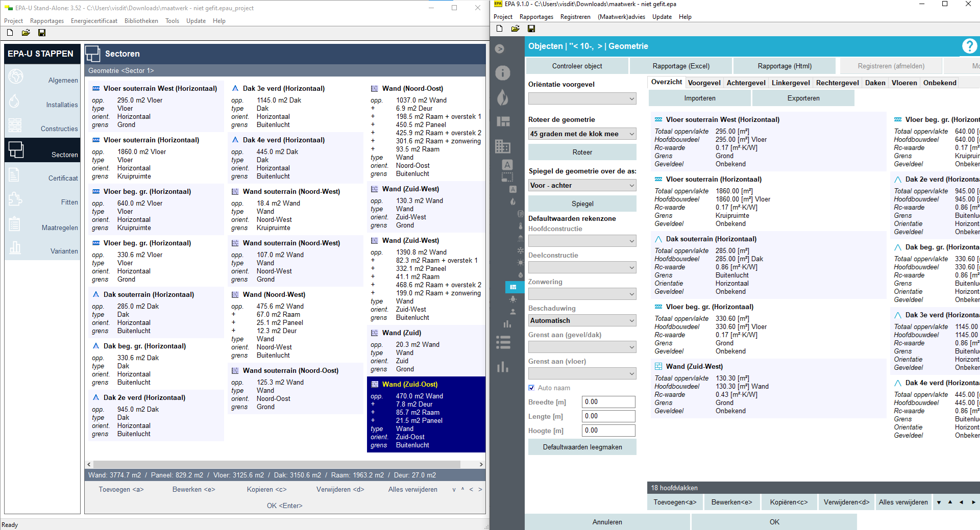Open Sectoren step icon in EPA-U sidebar
Screen dimensions: 980x530
[x=16, y=150]
